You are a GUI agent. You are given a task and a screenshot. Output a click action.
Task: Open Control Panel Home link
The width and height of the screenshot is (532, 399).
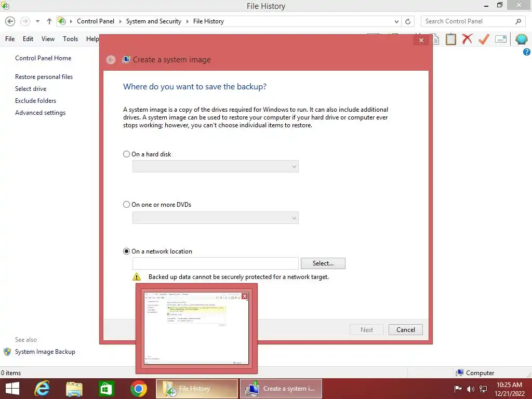[x=43, y=58]
